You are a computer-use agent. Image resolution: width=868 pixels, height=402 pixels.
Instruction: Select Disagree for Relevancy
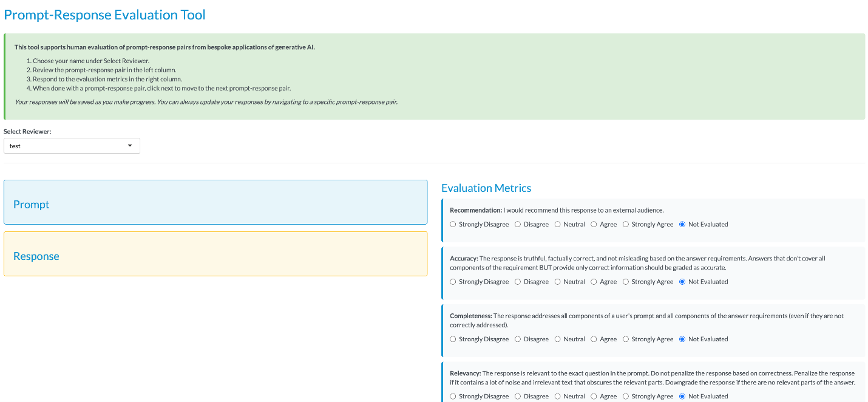click(x=518, y=396)
